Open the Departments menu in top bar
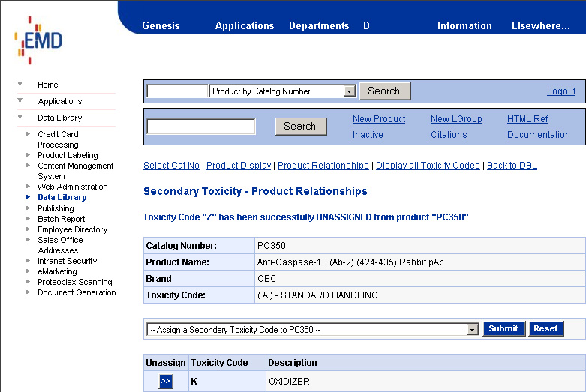This screenshot has width=586, height=392. click(x=319, y=25)
